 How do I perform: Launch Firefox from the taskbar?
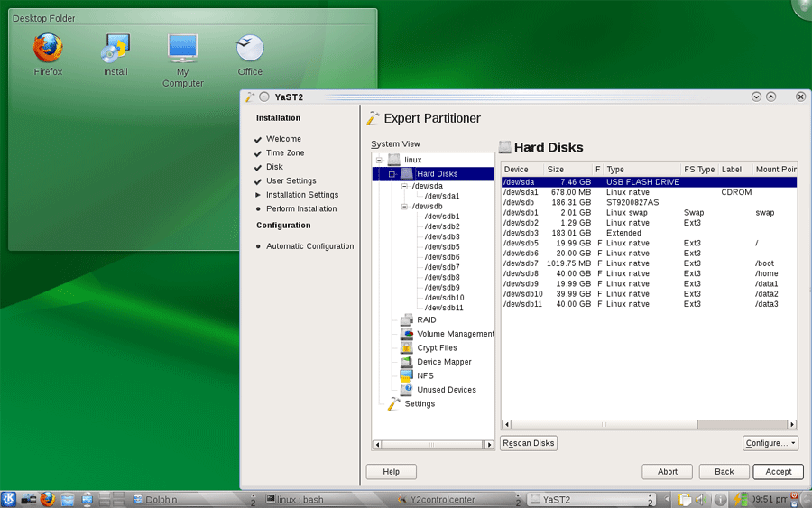click(x=48, y=499)
